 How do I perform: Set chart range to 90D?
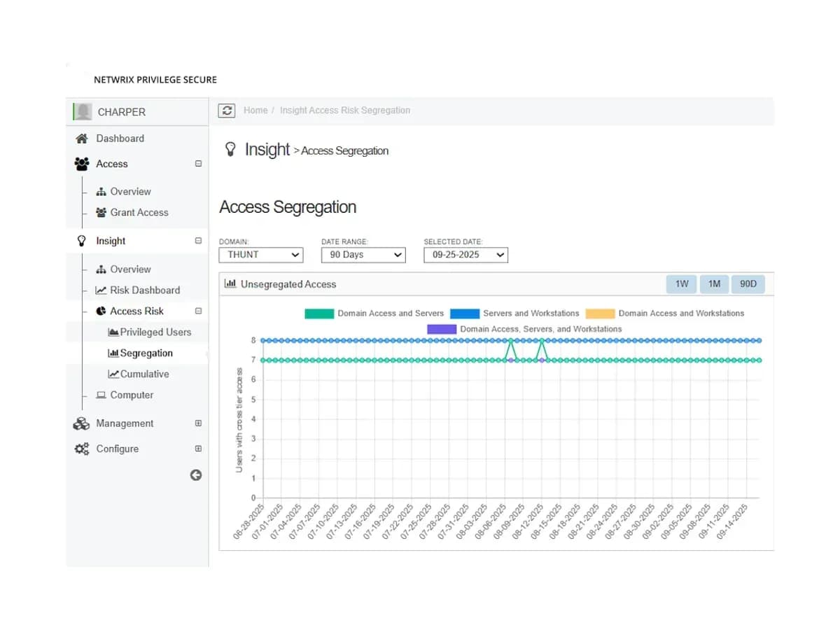(748, 284)
